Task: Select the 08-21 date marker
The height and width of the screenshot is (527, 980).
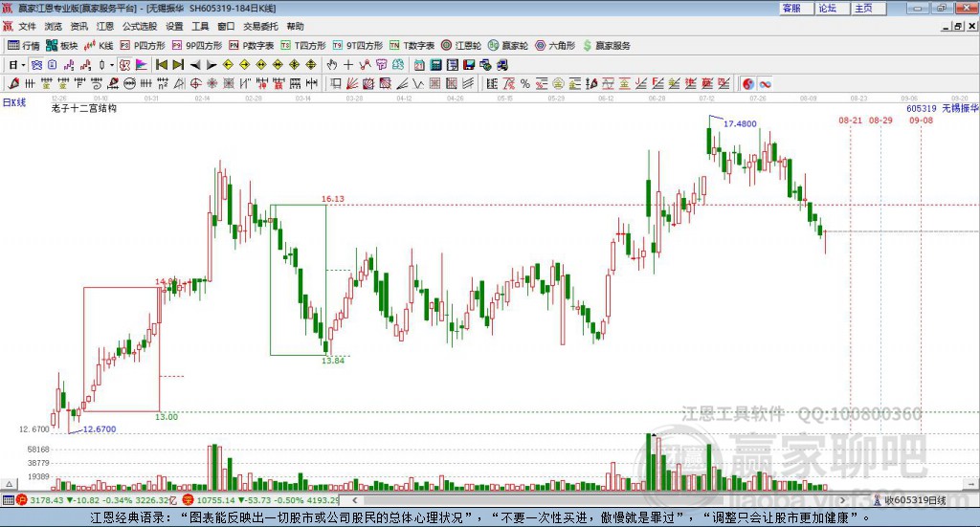Action: click(x=850, y=120)
